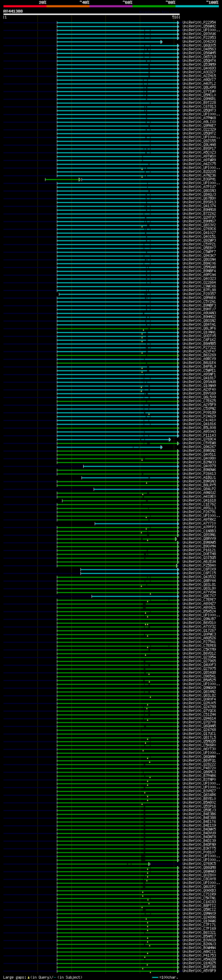Open hit UniRef100_Q56WH2
Screen dimensions: 222x980
pyautogui.click(x=199, y=26)
